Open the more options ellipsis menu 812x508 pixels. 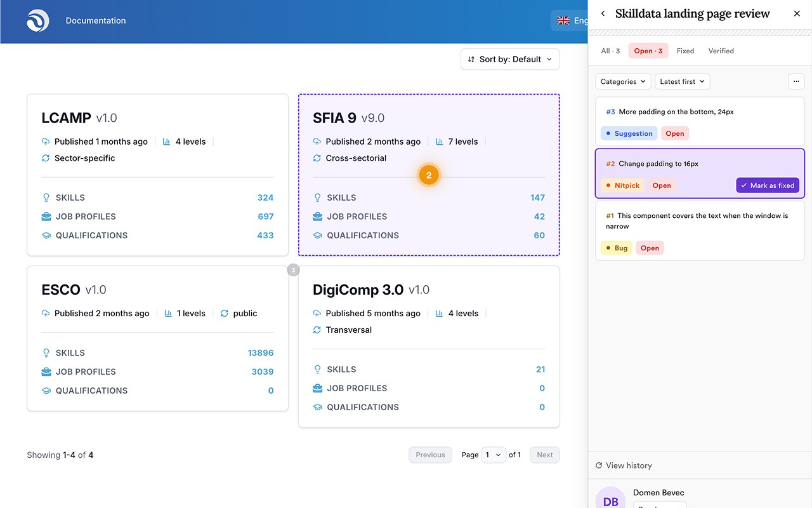click(796, 81)
